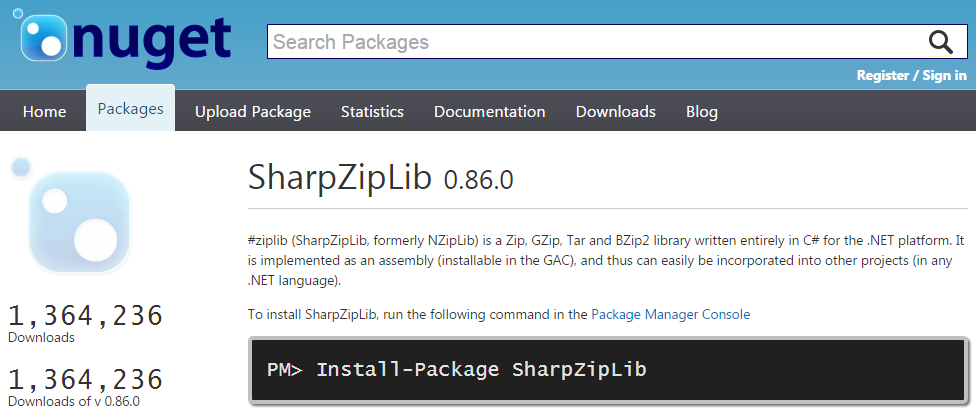Image resolution: width=976 pixels, height=412 pixels.
Task: Follow the Package Manager Console link
Action: point(670,314)
